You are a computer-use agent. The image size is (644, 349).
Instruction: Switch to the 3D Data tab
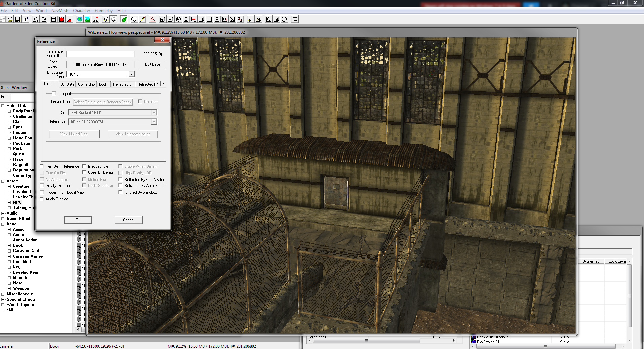pyautogui.click(x=67, y=84)
